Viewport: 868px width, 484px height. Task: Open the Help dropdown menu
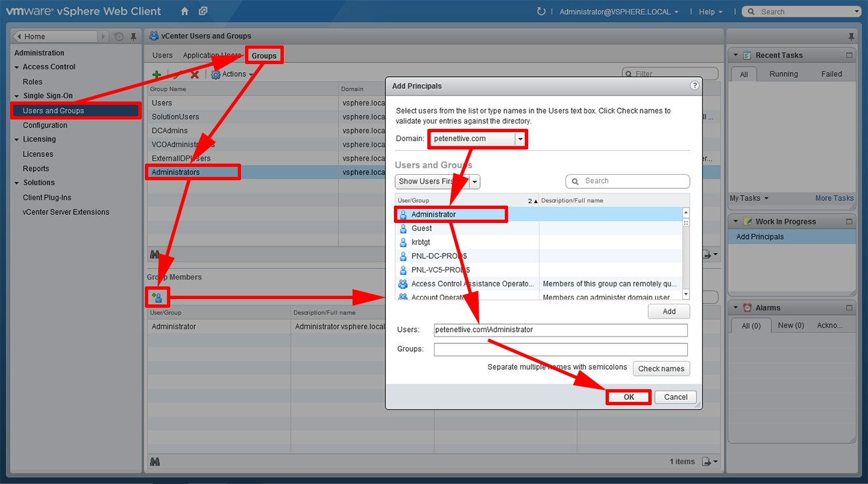(x=710, y=12)
